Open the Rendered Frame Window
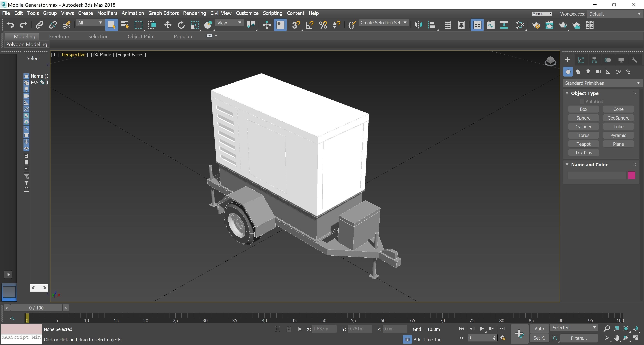Viewport: 644px width, 345px height. pyautogui.click(x=549, y=25)
